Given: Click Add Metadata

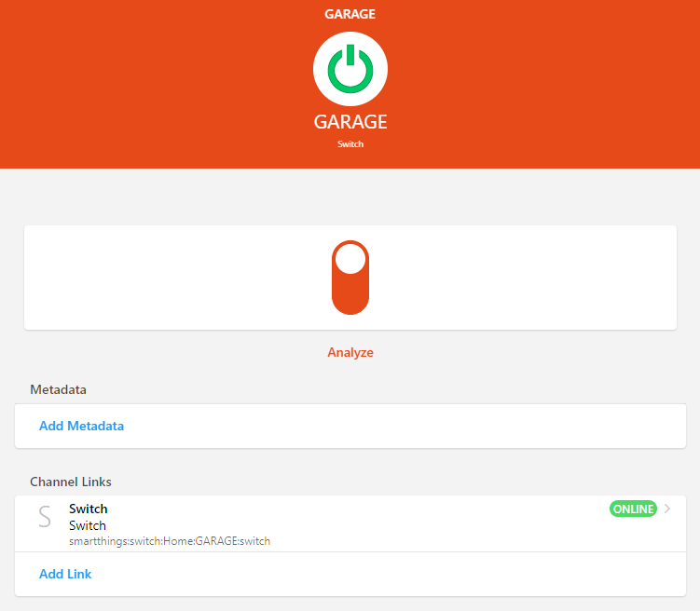Looking at the screenshot, I should click(81, 426).
